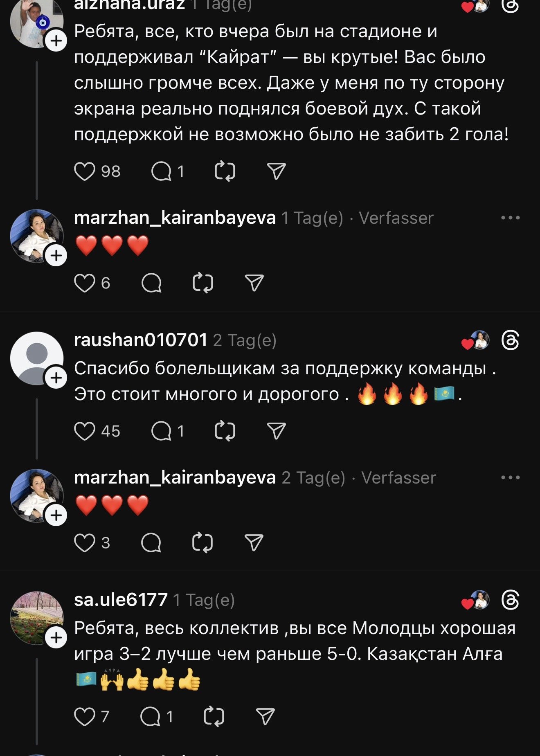
Task: Share marzhan's reply with 3 likes
Action: [254, 543]
